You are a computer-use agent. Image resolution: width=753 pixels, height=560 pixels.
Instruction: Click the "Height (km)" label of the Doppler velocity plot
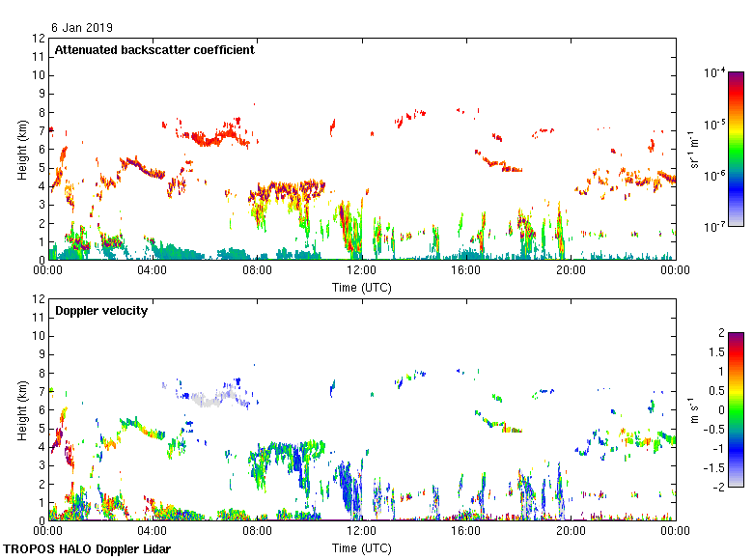22,409
